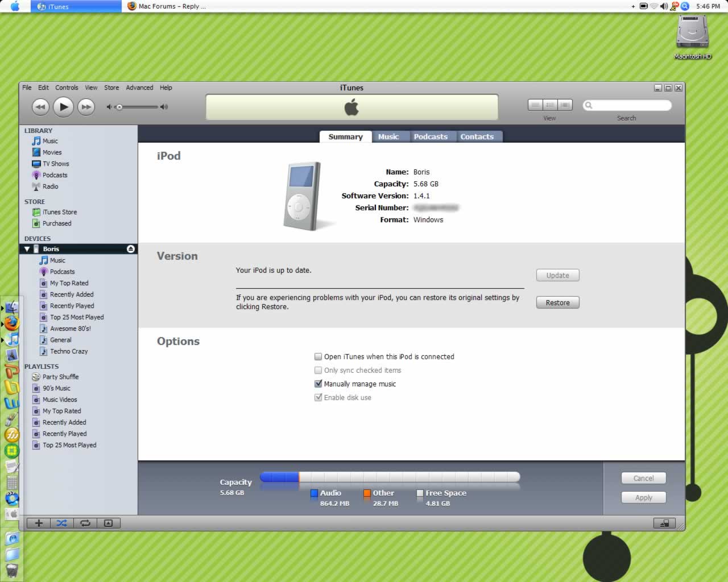Enable Open iTunes when this iPod is connected
728x582 pixels.
tap(318, 357)
